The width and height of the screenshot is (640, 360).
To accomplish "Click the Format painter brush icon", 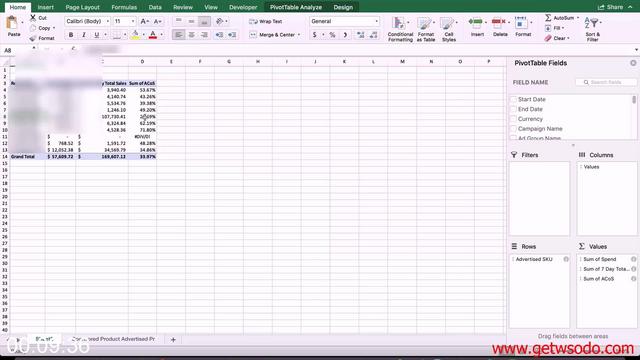I will click(33, 38).
